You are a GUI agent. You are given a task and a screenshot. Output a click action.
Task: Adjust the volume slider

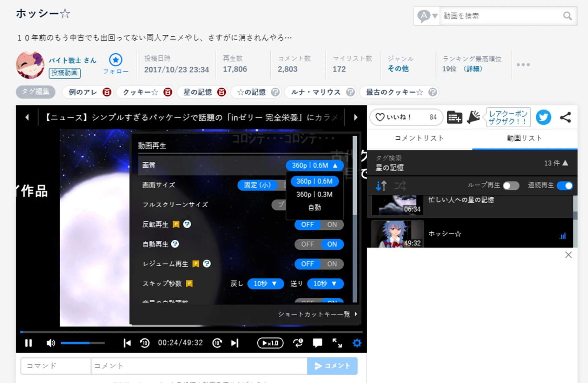[82, 343]
